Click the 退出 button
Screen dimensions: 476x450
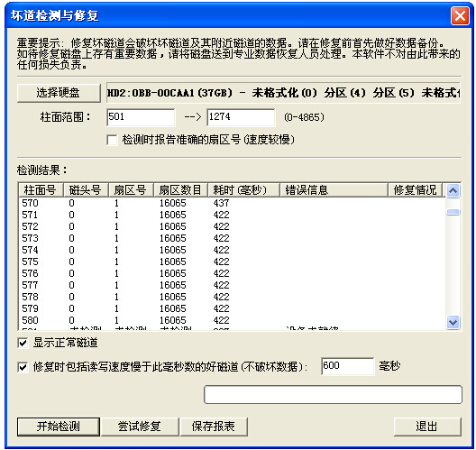[427, 427]
